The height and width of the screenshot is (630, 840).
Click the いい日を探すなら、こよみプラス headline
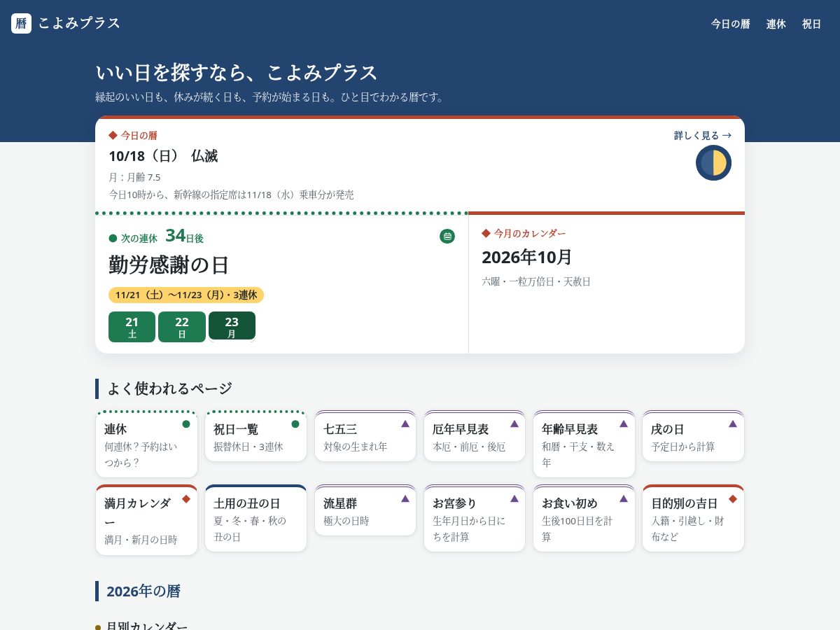237,72
